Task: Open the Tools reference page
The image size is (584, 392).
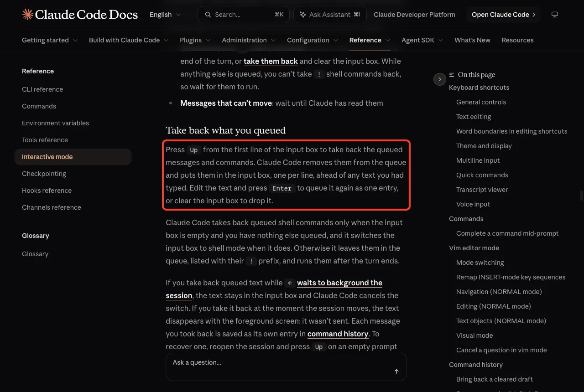Action: (x=45, y=140)
